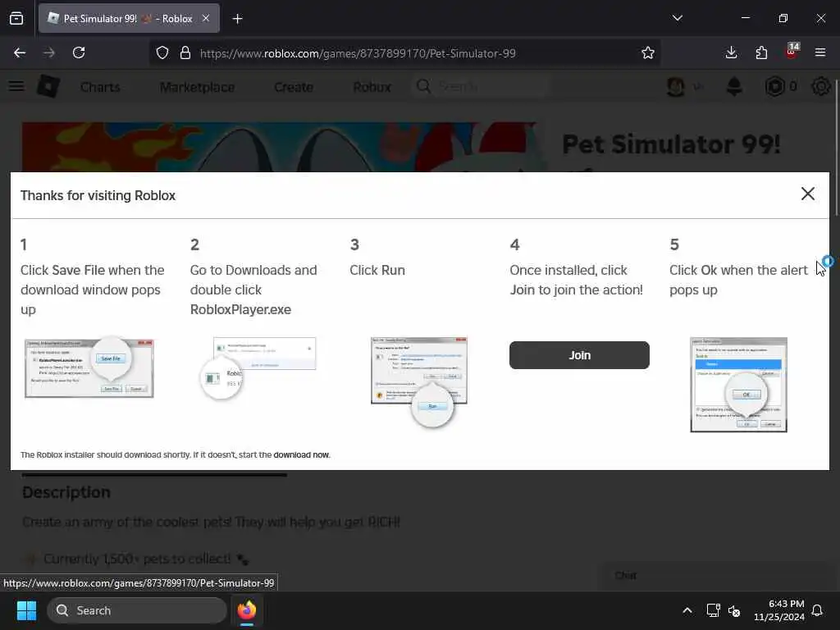Open the Roblox notifications bell
The width and height of the screenshot is (840, 630).
(734, 87)
